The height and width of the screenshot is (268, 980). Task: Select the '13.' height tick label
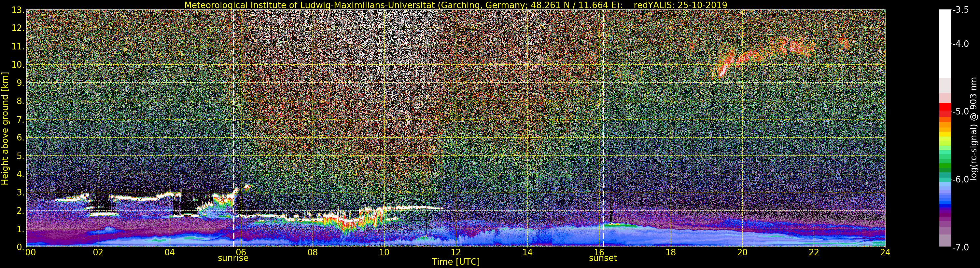tap(18, 10)
